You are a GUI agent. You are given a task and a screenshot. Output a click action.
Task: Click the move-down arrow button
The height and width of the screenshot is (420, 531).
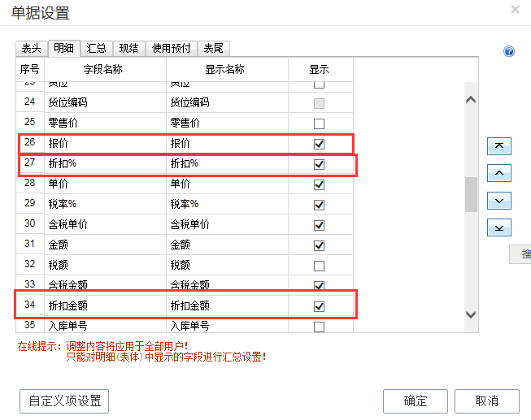tap(498, 201)
